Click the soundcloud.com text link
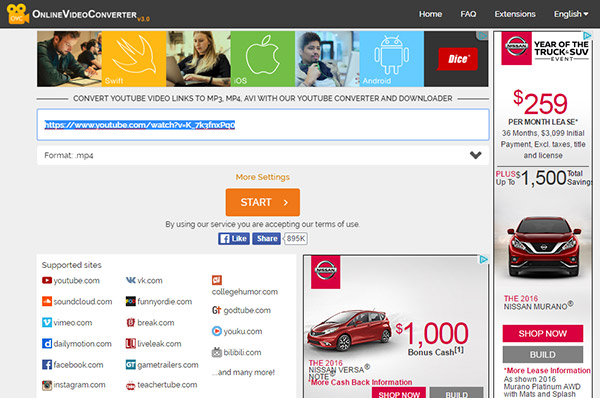The width and height of the screenshot is (600, 398). 83,302
